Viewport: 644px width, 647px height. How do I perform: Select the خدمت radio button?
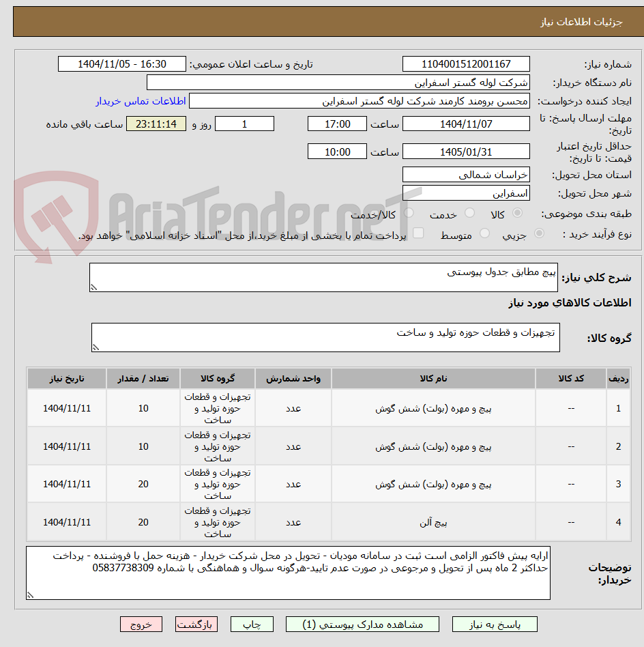tap(469, 213)
